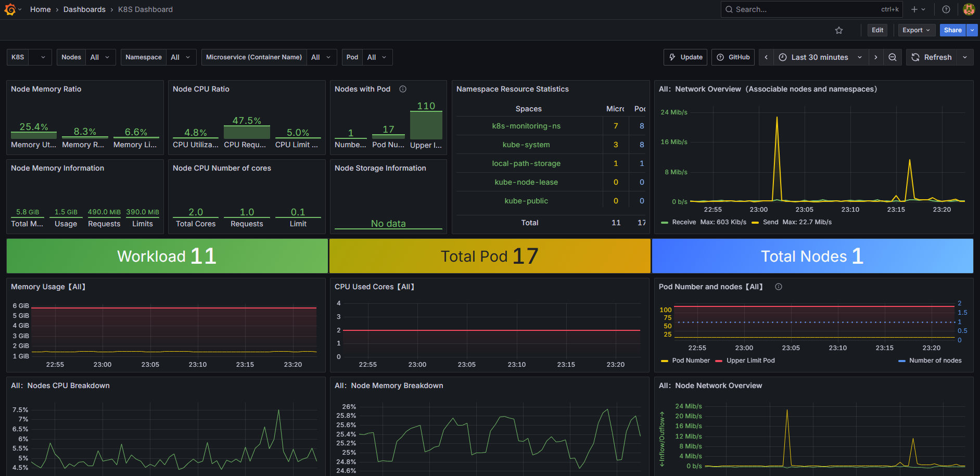Open the Export dropdown menu
Image resolution: width=980 pixels, height=476 pixels.
pos(916,30)
